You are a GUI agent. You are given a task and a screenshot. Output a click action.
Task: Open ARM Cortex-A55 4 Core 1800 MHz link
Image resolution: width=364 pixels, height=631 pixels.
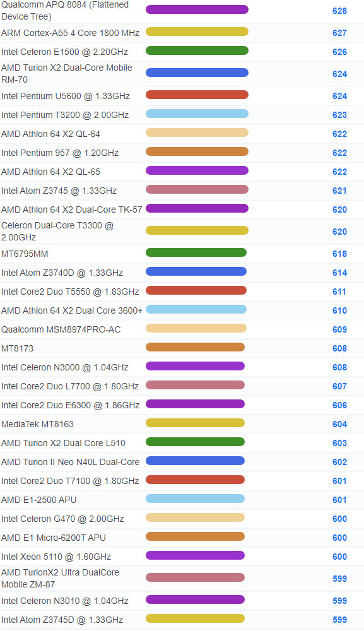[x=71, y=33]
